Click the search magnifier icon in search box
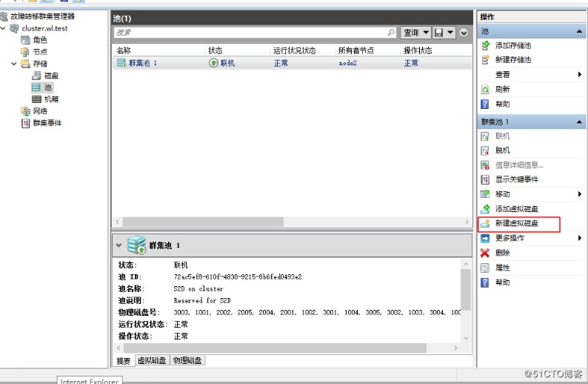 (391, 33)
